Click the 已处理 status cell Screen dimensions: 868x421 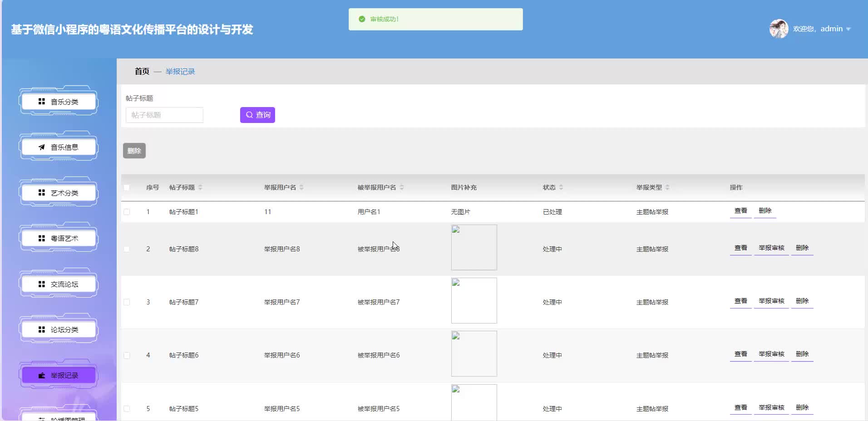[x=552, y=212]
